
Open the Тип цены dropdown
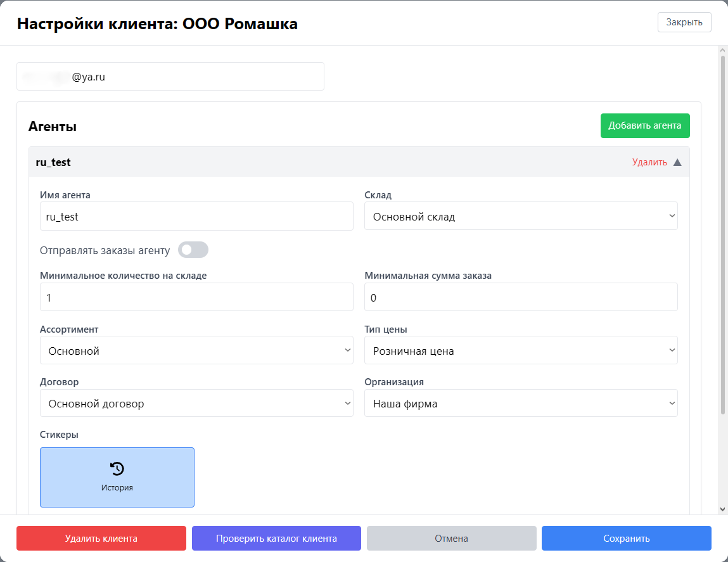click(521, 350)
